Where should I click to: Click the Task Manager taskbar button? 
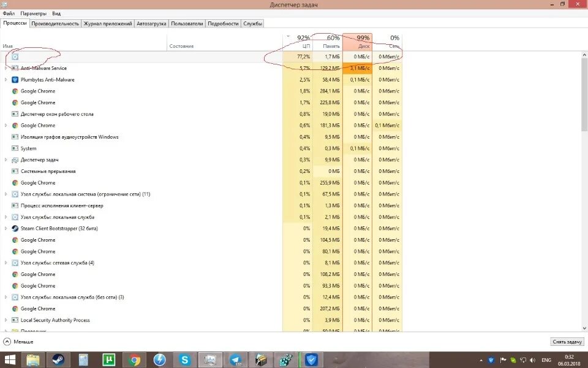pos(210,360)
